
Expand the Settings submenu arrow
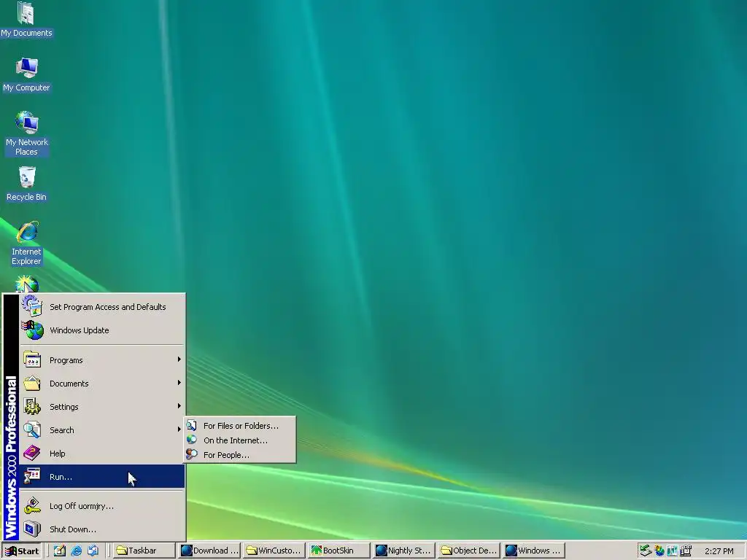(x=179, y=405)
